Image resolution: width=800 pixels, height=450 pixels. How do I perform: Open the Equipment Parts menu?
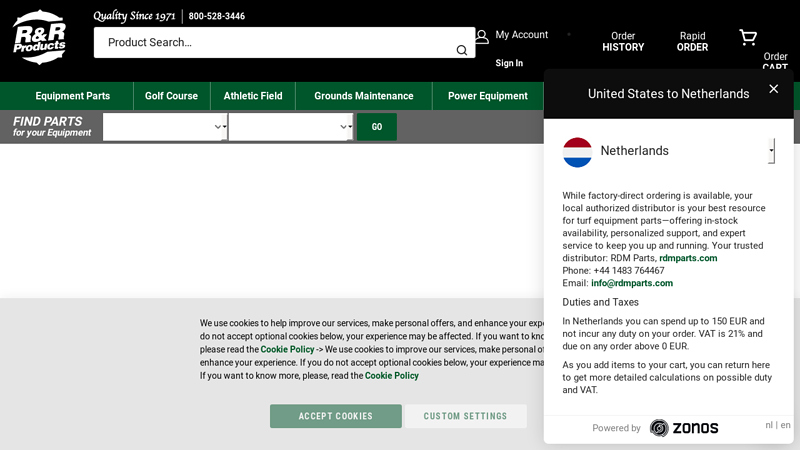click(x=72, y=96)
